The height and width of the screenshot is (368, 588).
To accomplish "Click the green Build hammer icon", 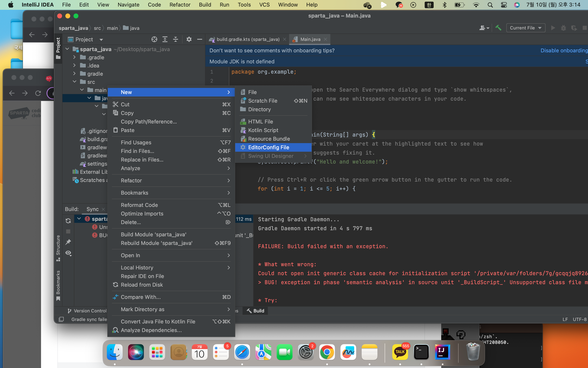I will coord(498,28).
